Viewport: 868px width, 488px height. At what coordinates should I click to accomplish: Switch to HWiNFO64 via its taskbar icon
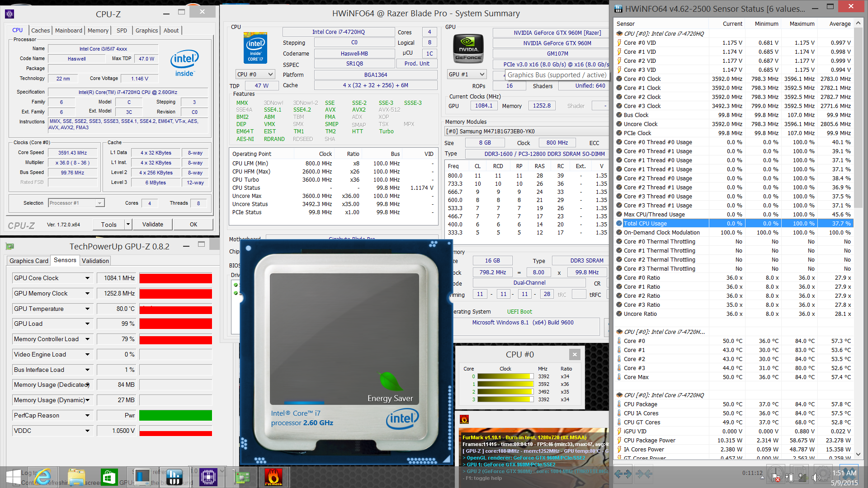(175, 477)
